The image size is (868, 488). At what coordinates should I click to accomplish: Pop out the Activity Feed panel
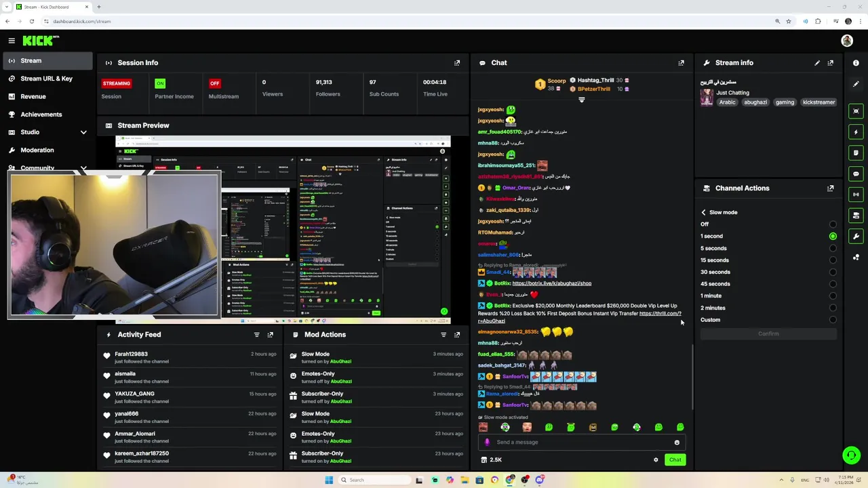click(271, 335)
